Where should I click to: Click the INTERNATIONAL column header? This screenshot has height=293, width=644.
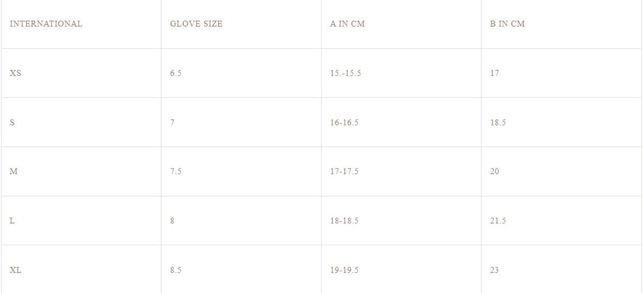(46, 24)
